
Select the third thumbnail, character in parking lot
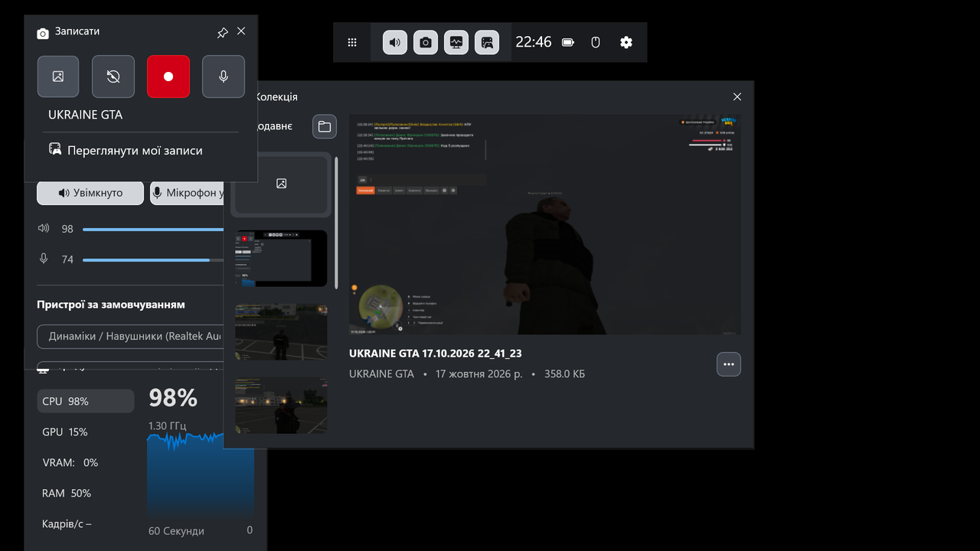[281, 332]
